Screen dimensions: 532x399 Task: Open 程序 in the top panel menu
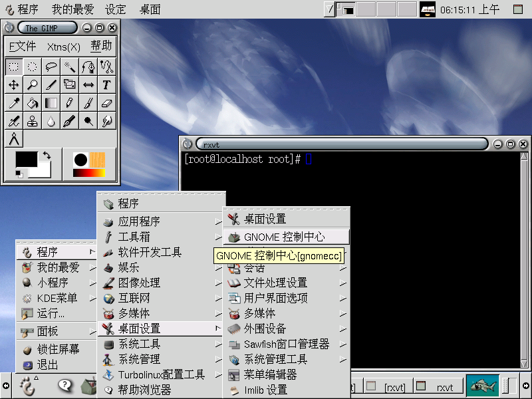tap(22, 9)
